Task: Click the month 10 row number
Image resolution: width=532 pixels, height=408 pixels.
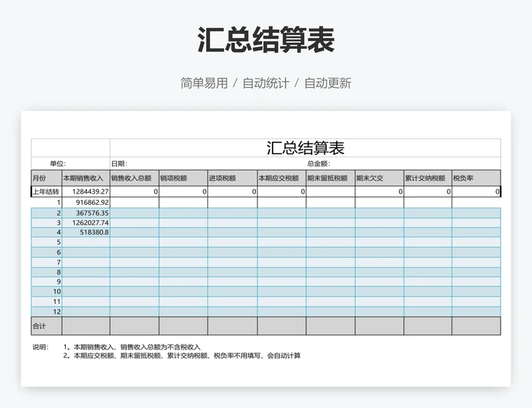Action: [57, 292]
